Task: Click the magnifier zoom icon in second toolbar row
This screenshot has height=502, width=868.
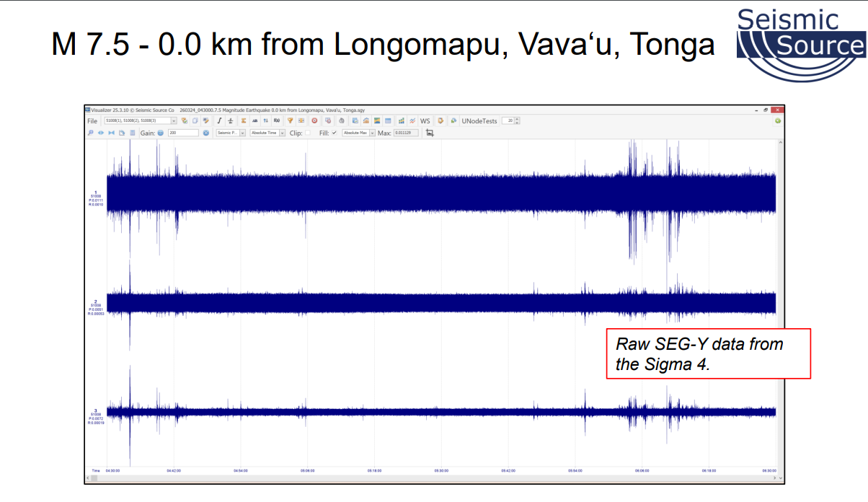Action: (x=89, y=133)
